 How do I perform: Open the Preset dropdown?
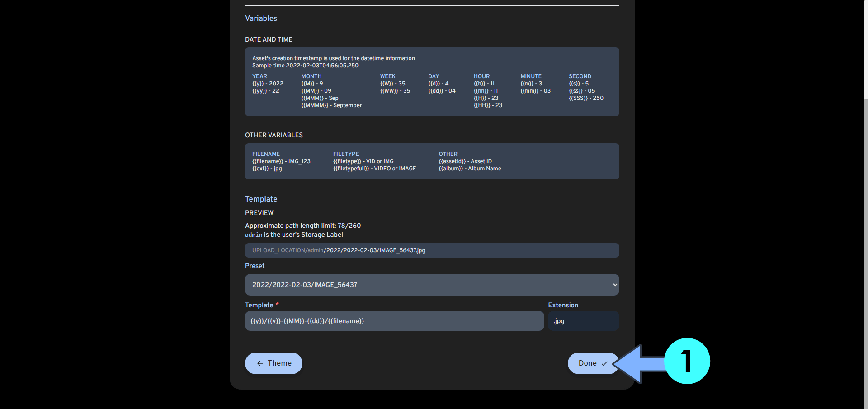(x=432, y=285)
